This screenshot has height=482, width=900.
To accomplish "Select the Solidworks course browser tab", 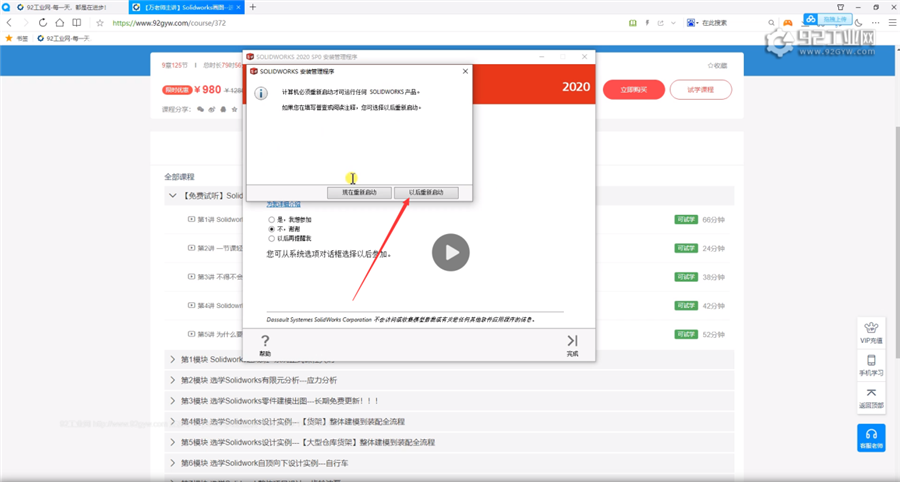I will (x=187, y=7).
